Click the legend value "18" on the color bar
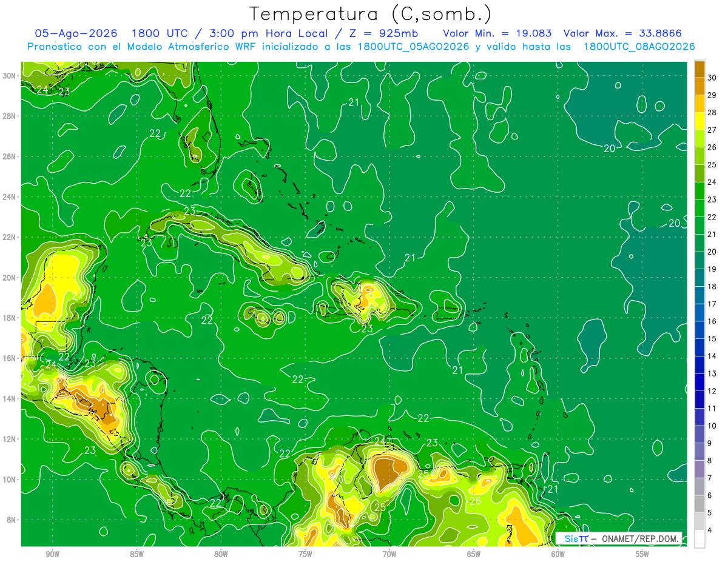 coord(712,286)
